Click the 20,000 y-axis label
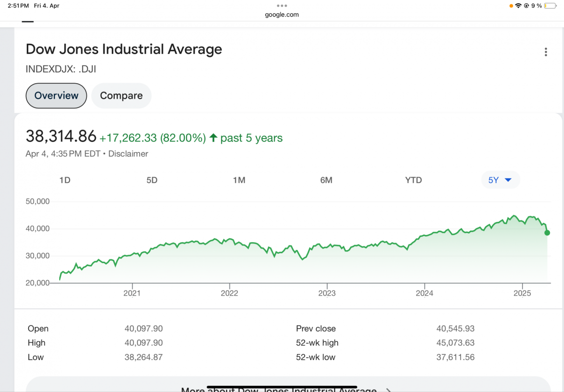Image resolution: width=564 pixels, height=392 pixels. click(37, 283)
